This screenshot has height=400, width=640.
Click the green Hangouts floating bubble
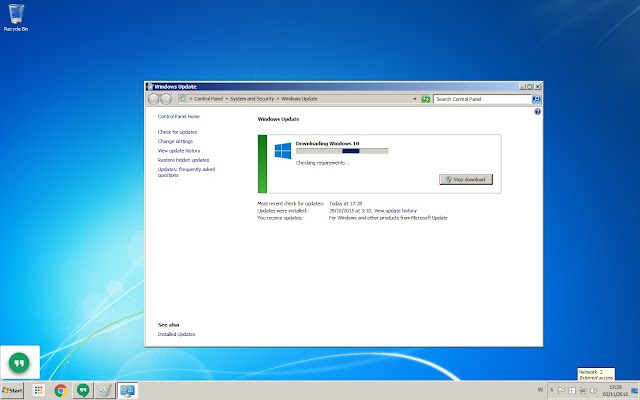tap(19, 362)
